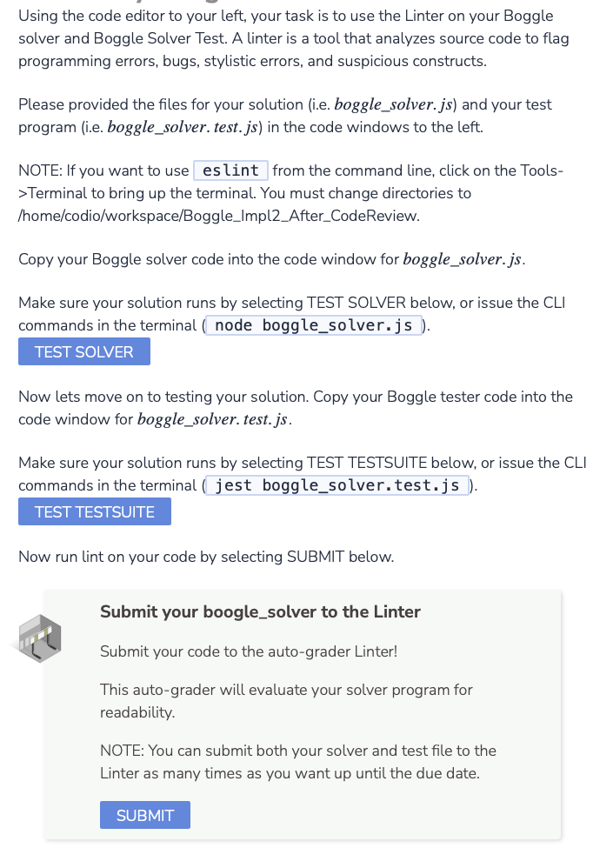Click the node boggle_solver.js code snippet
Image resolution: width=593 pixels, height=868 pixels.
[313, 325]
